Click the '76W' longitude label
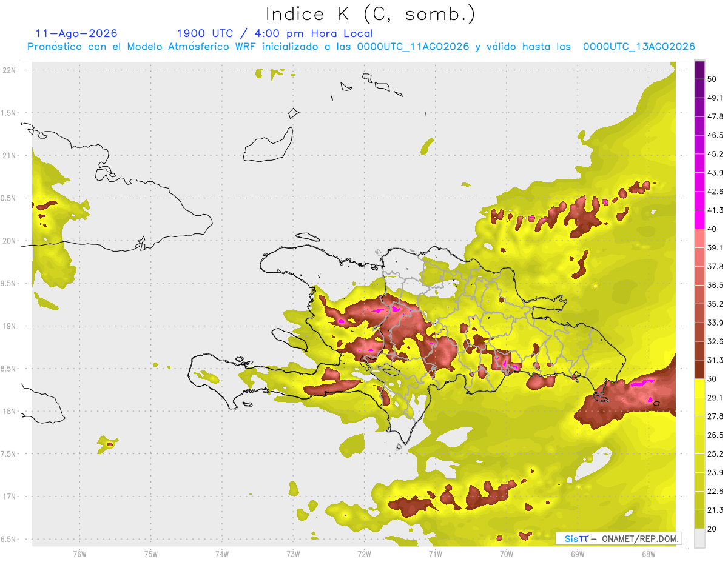 point(79,554)
